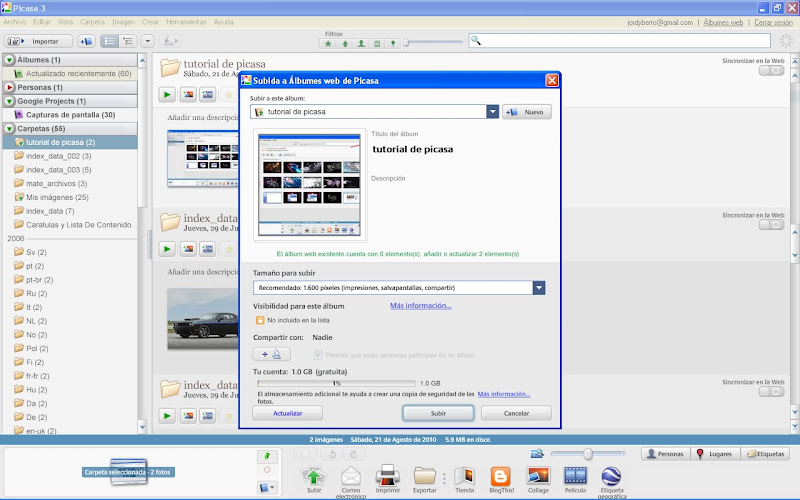Open the Herramientas menu
Screen dimensions: 800x500
pyautogui.click(x=186, y=22)
